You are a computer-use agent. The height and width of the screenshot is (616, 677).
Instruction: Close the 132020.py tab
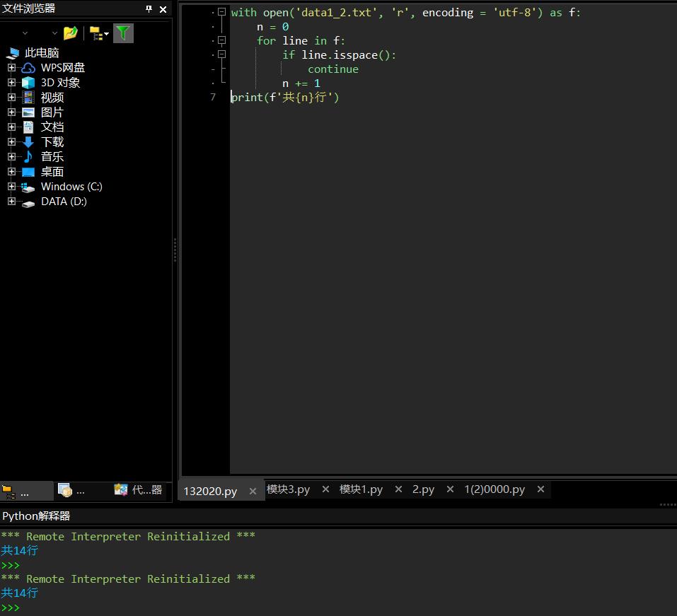(x=253, y=492)
